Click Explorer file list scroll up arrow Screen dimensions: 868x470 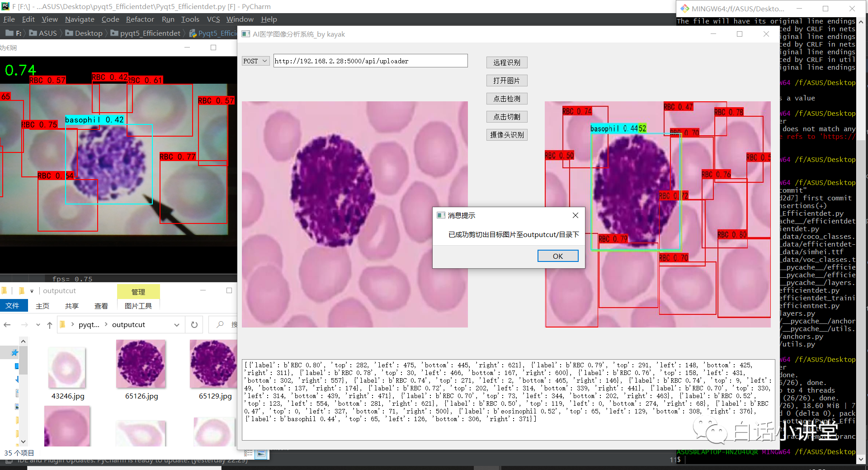tap(23, 341)
